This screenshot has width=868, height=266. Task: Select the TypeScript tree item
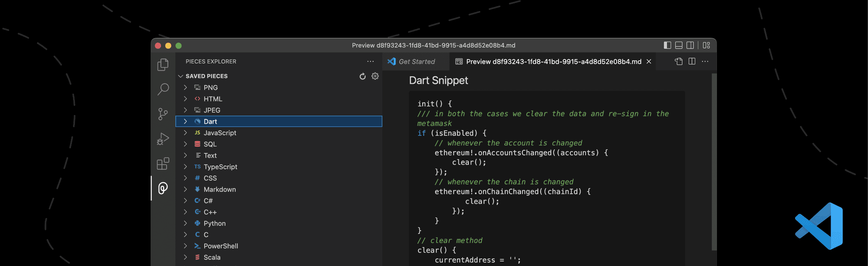279,167
